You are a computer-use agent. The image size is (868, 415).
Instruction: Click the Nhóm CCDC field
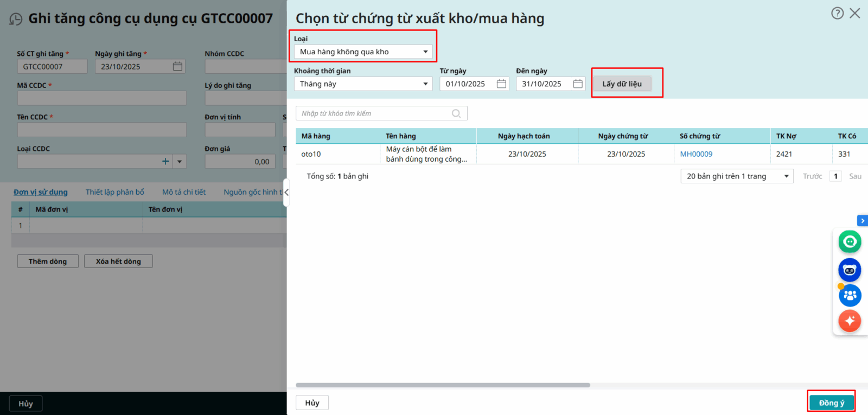246,66
